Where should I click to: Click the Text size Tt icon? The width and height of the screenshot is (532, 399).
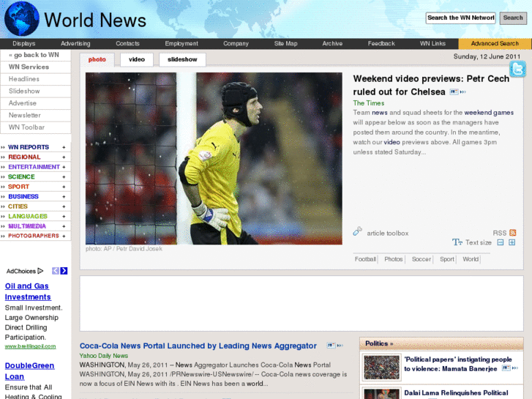point(457,242)
